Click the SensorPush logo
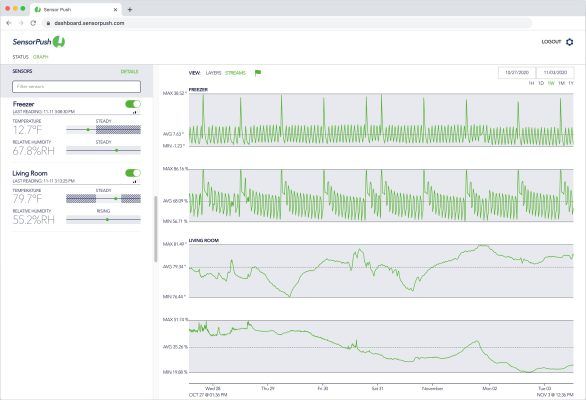 pyautogui.click(x=39, y=42)
